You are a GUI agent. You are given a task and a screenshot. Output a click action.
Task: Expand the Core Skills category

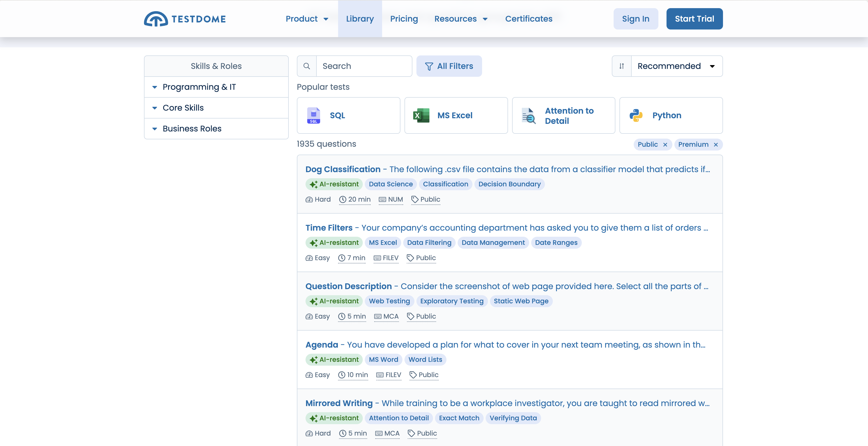tap(216, 108)
